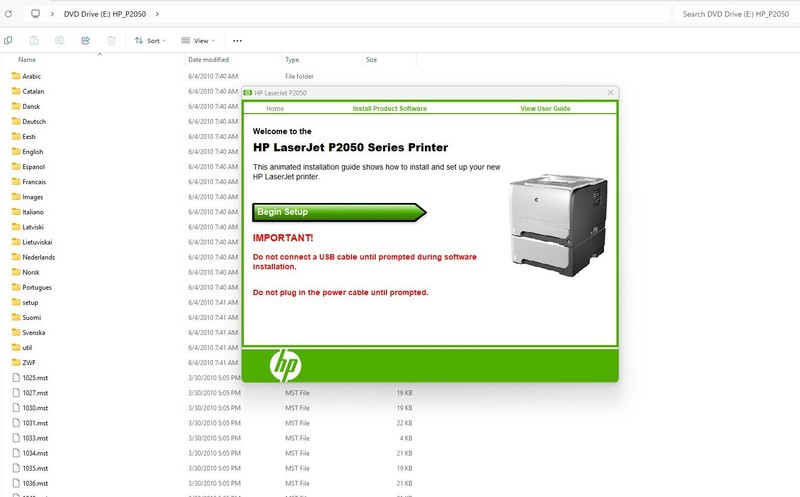Select the Arabic folder icon
This screenshot has height=497, width=800.
[16, 76]
